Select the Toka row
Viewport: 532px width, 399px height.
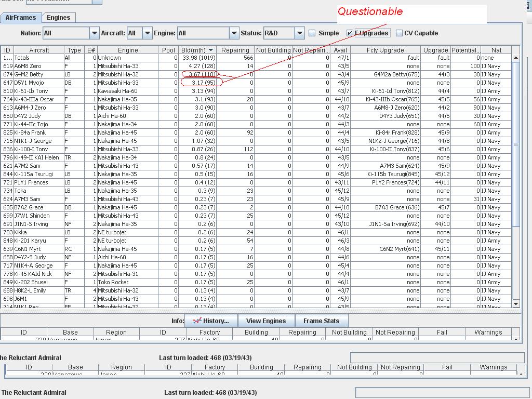pyautogui.click(x=256, y=191)
